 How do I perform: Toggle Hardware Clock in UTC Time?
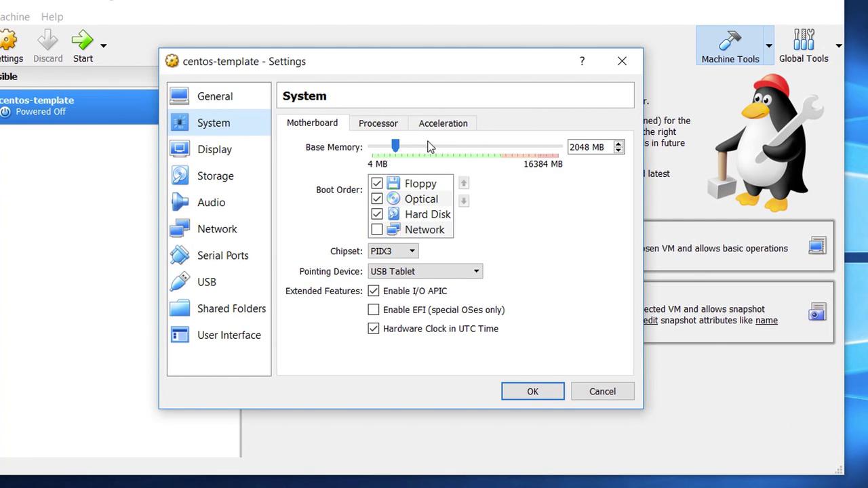click(x=374, y=329)
